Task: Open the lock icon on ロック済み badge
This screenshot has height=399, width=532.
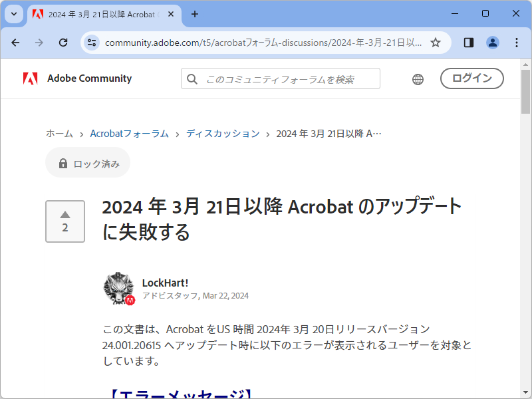Action: [63, 162]
